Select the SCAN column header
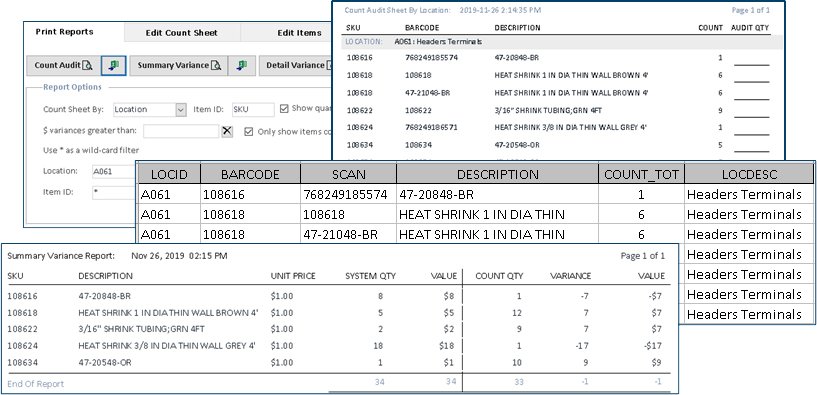 349,174
